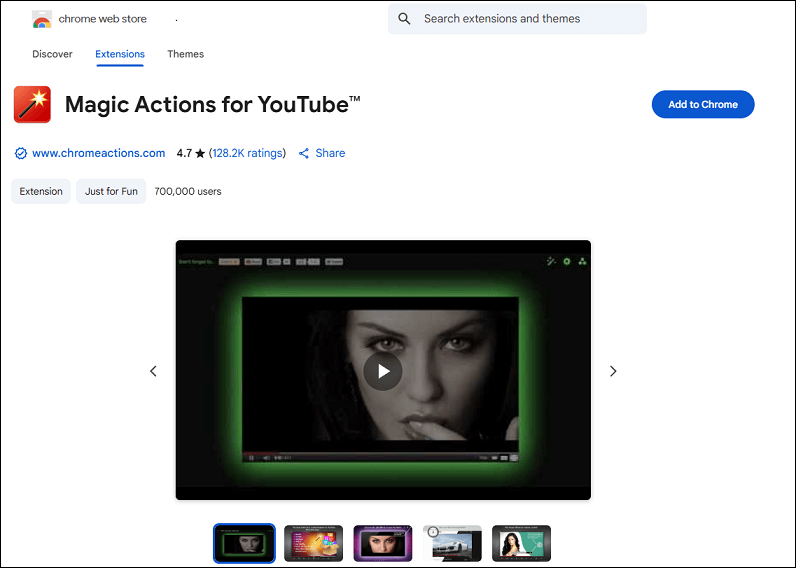Click the verified publisher badge icon
Screen dimensions: 796x568
pyautogui.click(x=21, y=153)
